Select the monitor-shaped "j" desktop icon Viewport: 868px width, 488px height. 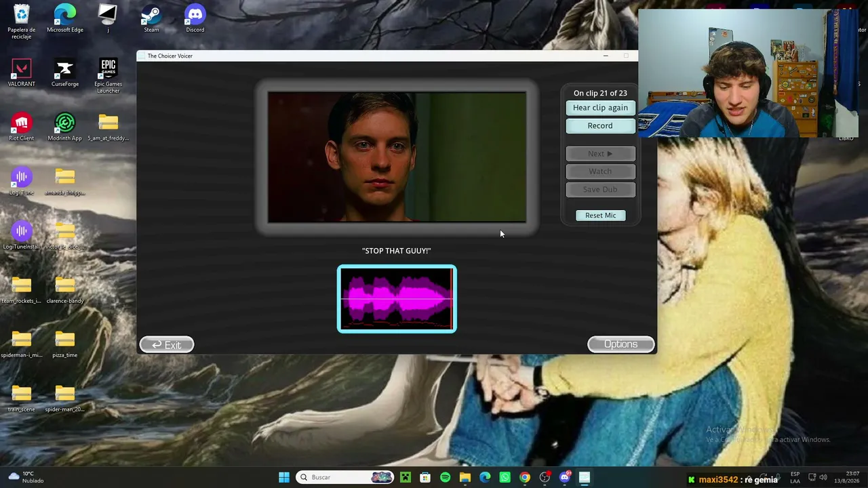[x=108, y=18]
